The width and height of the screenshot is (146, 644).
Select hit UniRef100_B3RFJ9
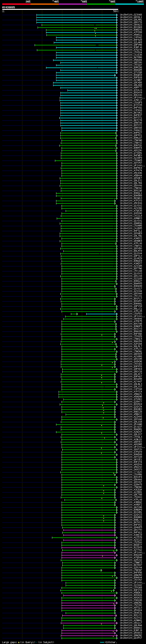pos(131,630)
